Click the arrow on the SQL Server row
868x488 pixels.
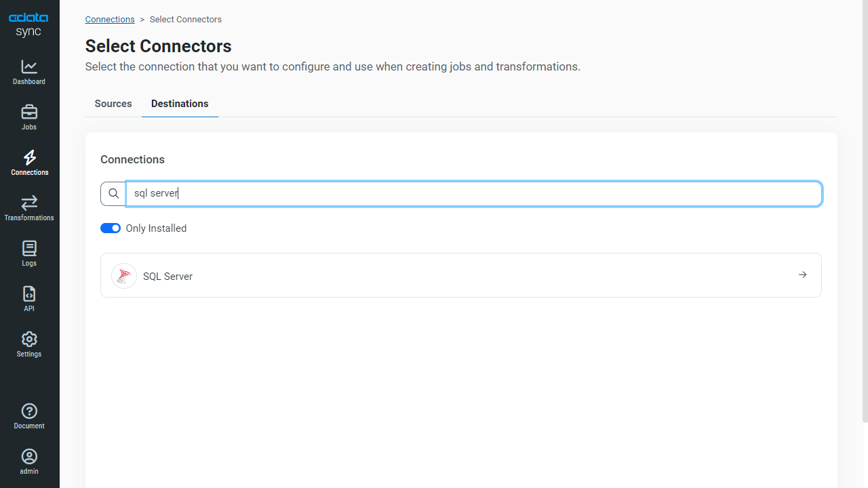(x=803, y=275)
